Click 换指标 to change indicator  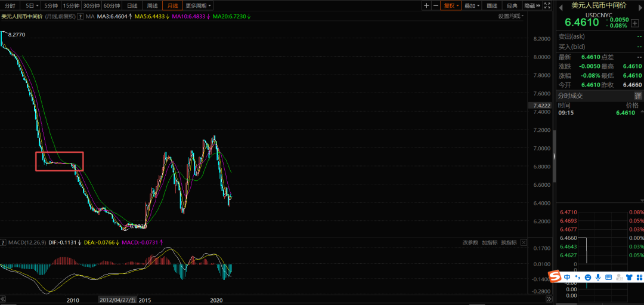[x=509, y=242]
